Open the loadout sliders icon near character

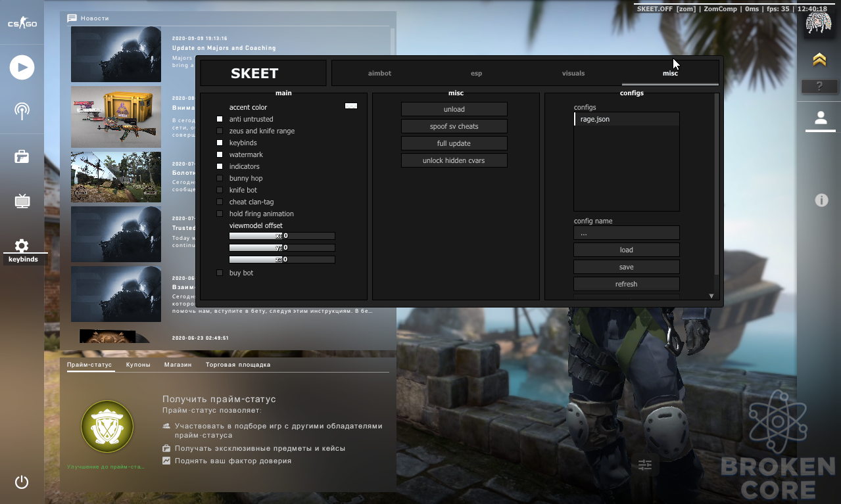[x=645, y=465]
